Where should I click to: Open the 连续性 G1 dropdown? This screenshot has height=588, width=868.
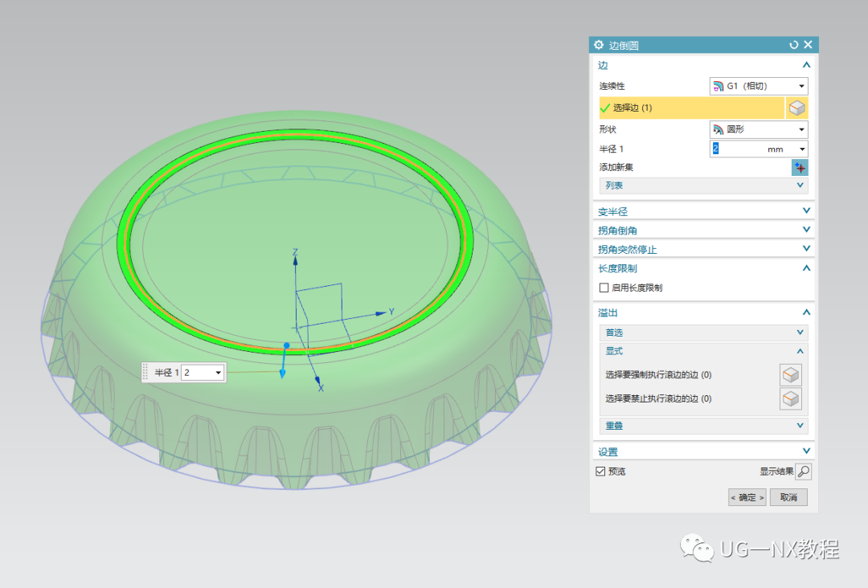coord(759,86)
